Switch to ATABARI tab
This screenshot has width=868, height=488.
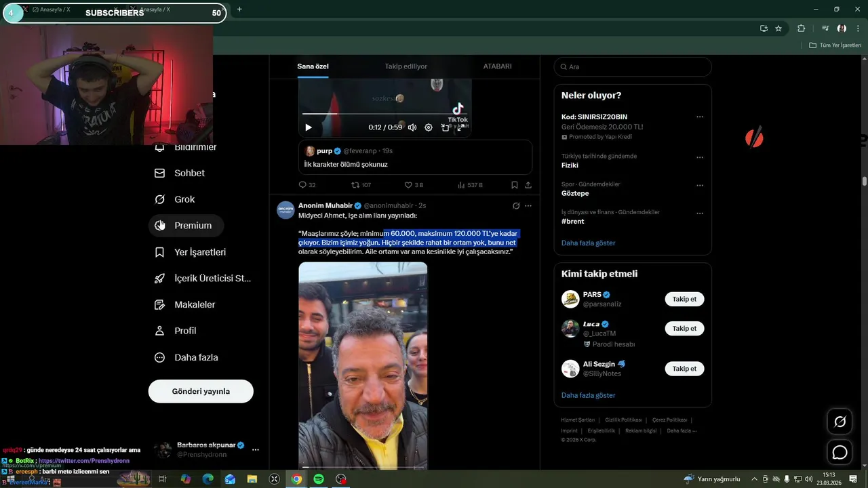pyautogui.click(x=497, y=66)
